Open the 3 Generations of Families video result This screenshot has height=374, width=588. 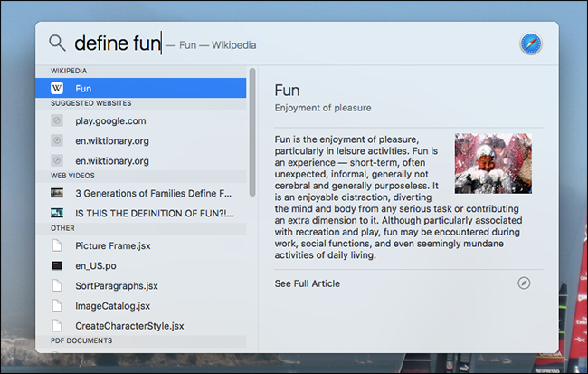tap(141, 194)
